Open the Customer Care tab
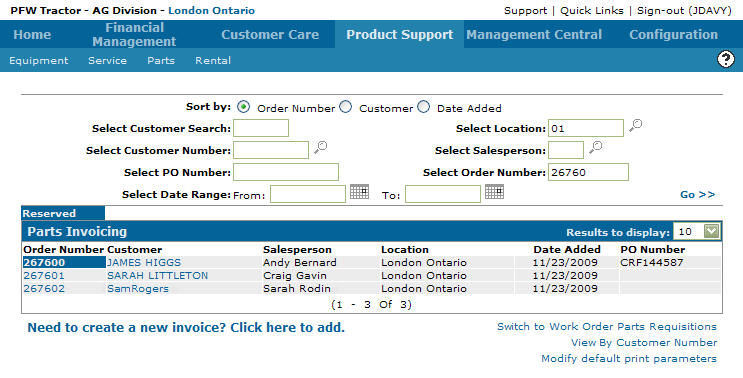This screenshot has height=378, width=743. point(270,34)
